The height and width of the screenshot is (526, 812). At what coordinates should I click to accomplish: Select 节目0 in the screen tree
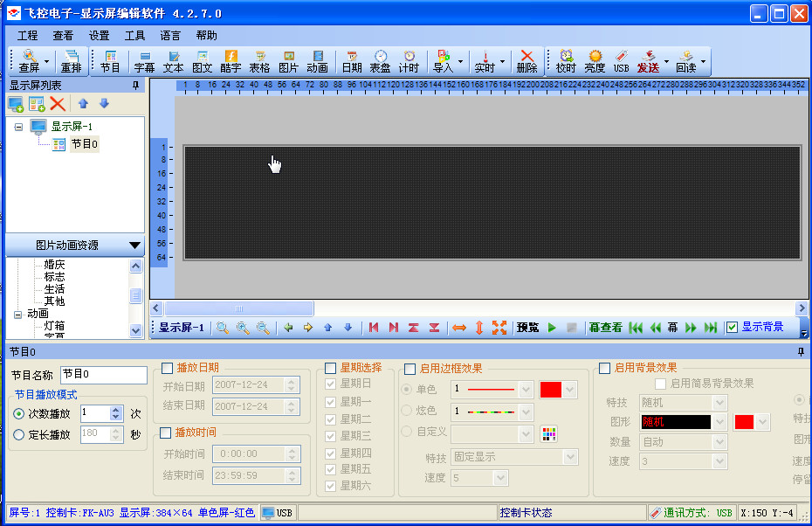(x=85, y=143)
